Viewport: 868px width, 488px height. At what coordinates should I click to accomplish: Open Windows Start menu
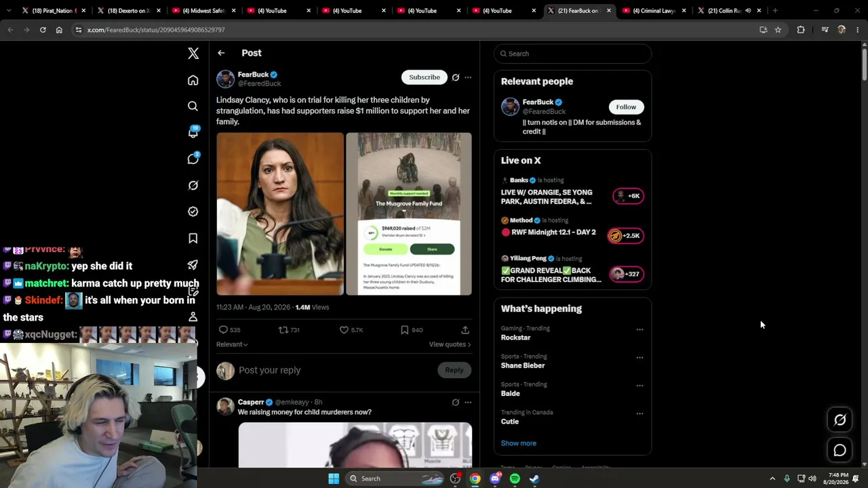coord(334,479)
